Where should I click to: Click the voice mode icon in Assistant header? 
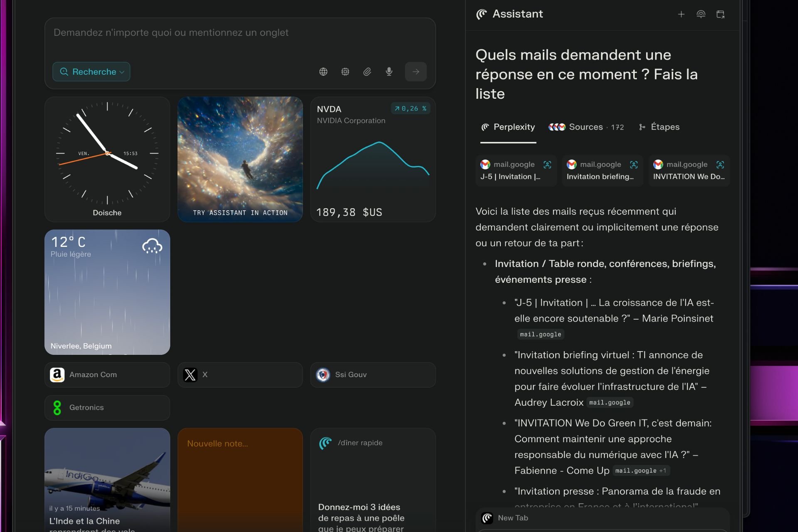click(x=701, y=15)
